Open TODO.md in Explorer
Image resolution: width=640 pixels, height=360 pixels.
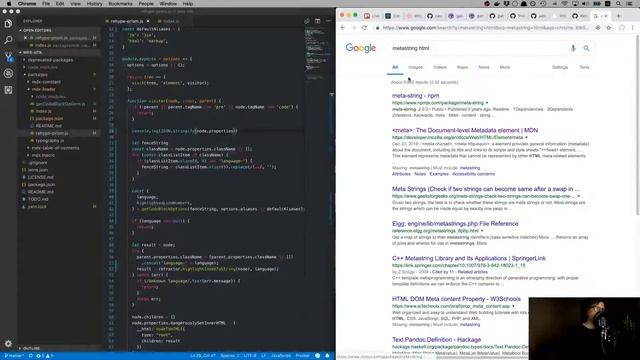coord(38,199)
